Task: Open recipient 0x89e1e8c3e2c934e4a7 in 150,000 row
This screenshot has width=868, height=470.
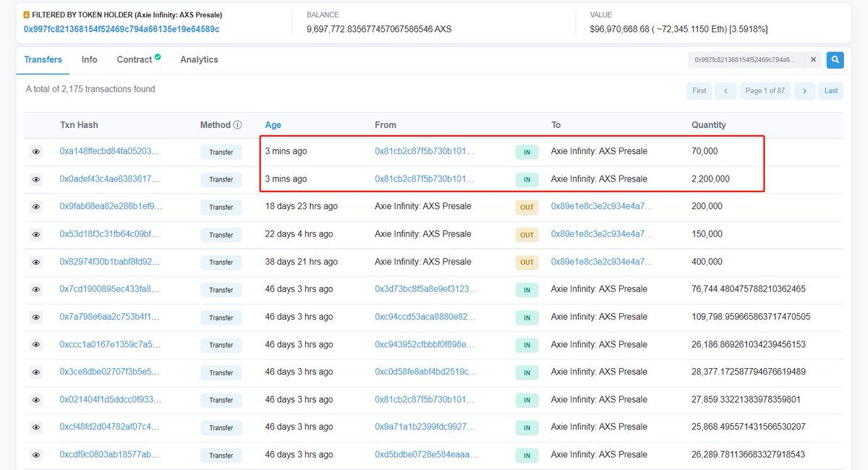Action: click(x=602, y=234)
